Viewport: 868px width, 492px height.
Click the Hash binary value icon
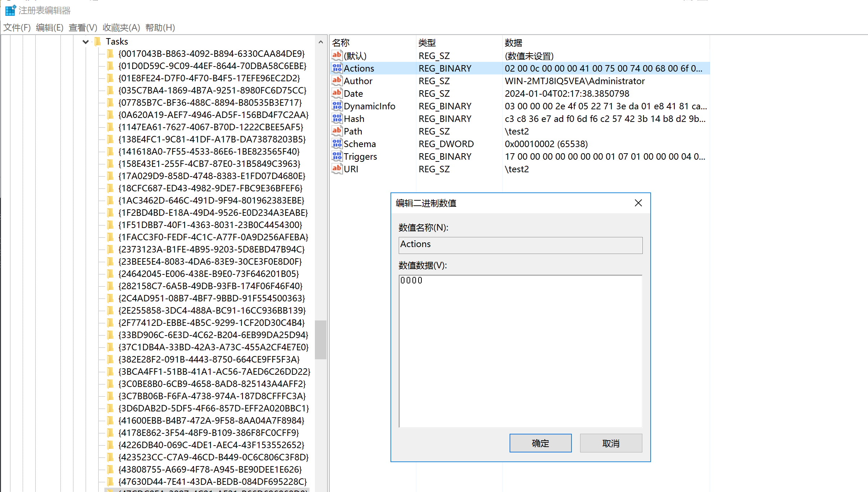coord(337,118)
